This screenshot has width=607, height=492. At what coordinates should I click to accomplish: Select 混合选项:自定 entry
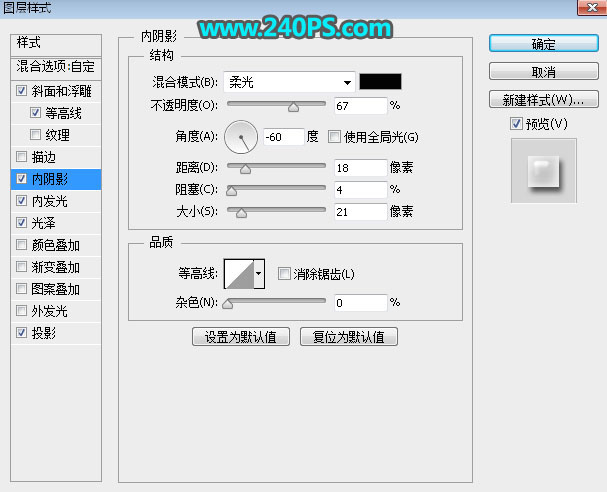[x=56, y=67]
